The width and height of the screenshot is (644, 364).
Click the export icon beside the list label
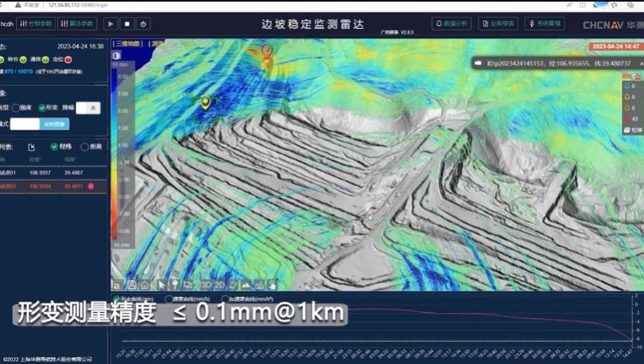(31, 146)
